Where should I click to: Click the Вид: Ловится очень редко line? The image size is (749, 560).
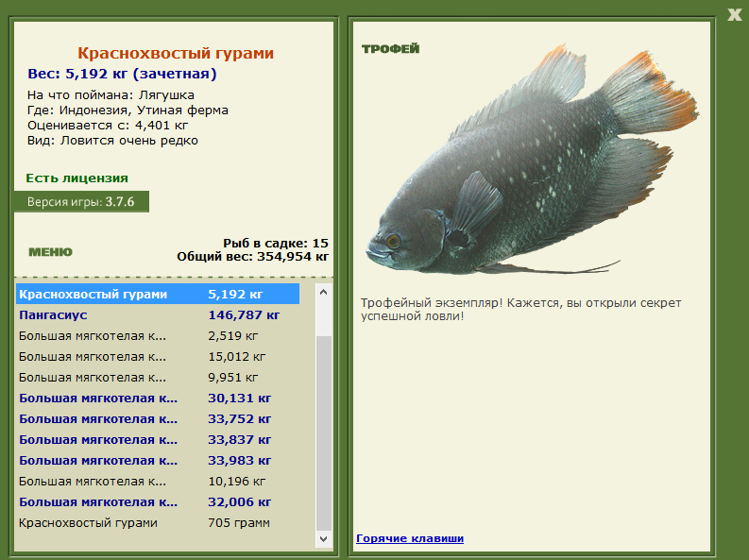pyautogui.click(x=112, y=141)
